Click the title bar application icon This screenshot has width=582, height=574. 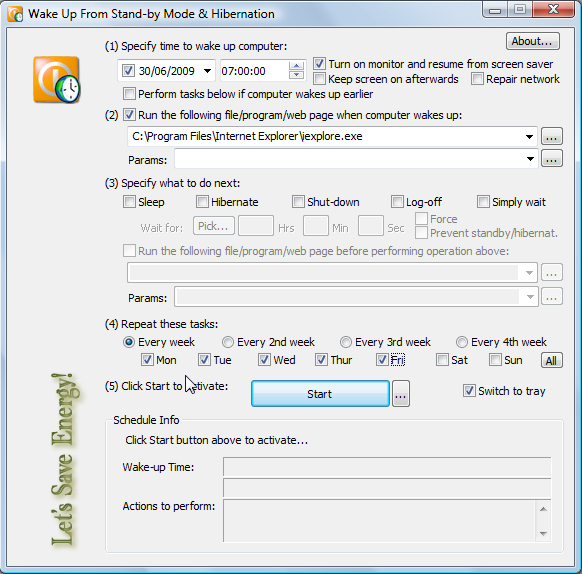tap(15, 14)
